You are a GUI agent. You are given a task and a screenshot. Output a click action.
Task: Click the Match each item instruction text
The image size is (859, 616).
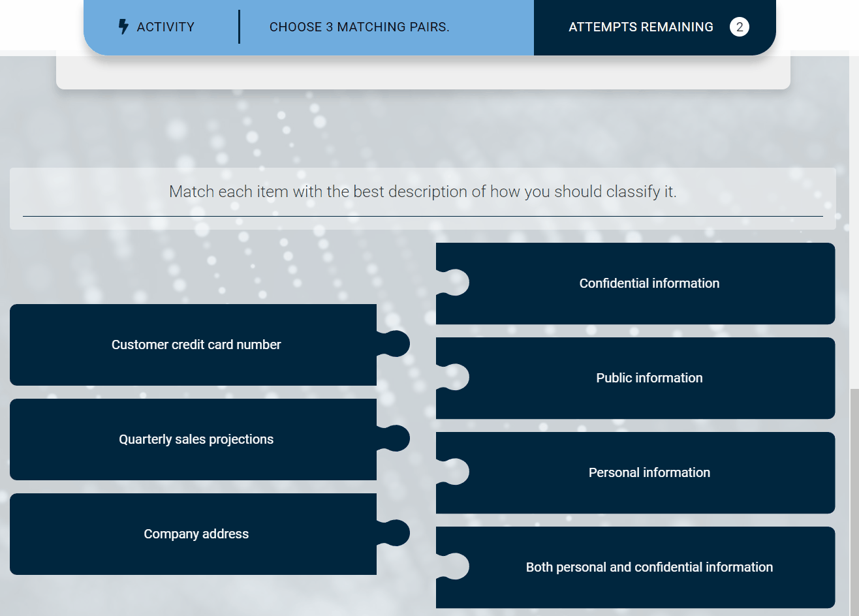pos(422,191)
